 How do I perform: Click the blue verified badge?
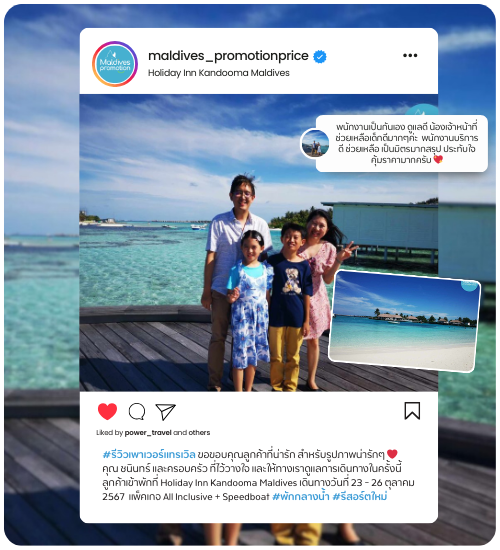tap(320, 56)
